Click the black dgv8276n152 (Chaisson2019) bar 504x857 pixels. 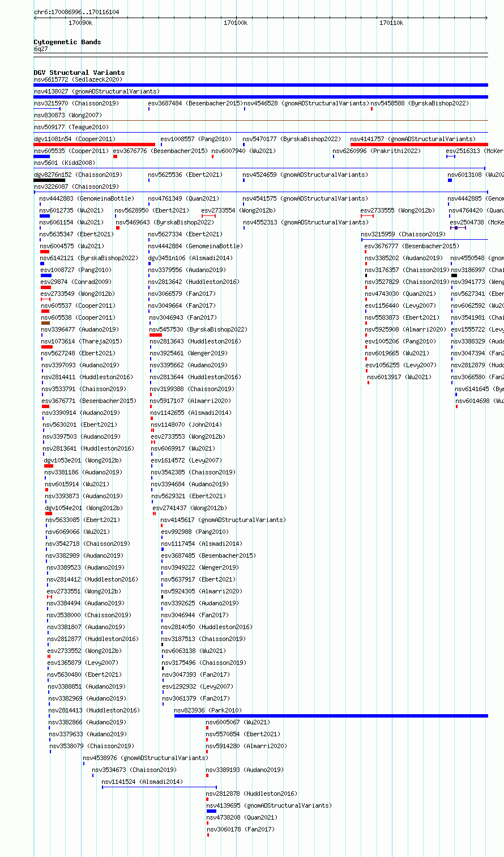tap(49, 180)
